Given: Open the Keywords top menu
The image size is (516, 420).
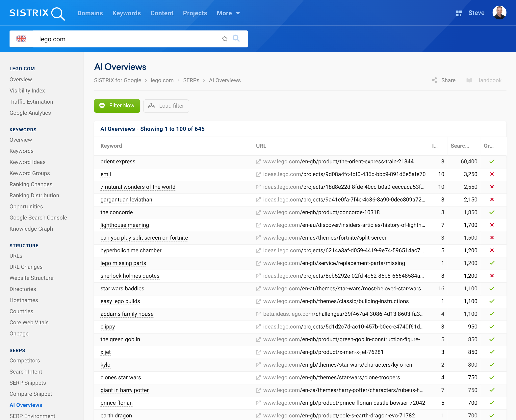Looking at the screenshot, I should 127,13.
